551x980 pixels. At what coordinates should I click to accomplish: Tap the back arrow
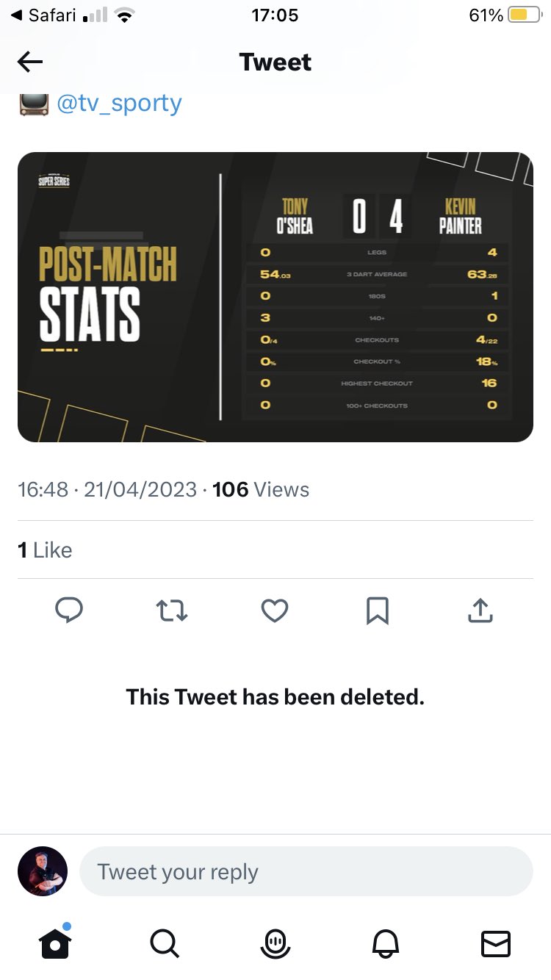point(30,62)
